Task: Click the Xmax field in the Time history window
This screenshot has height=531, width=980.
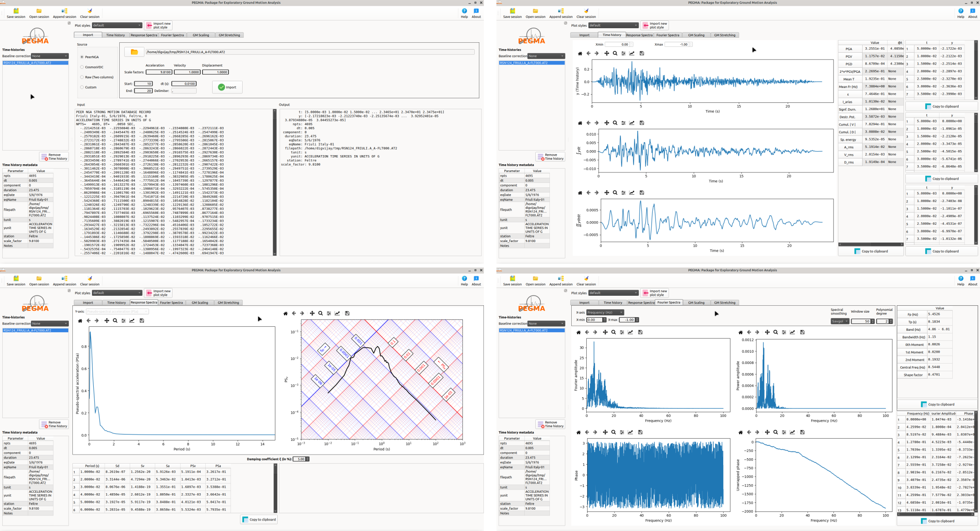Action: (678, 45)
